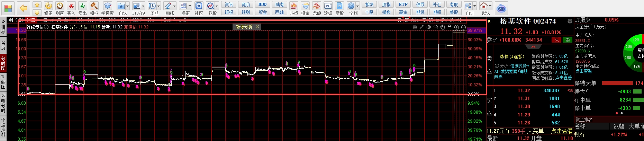Image resolution: width=644 pixels, height=141 pixels.
Task: Open the 测速 speed test clock icon
Action: point(60,6)
